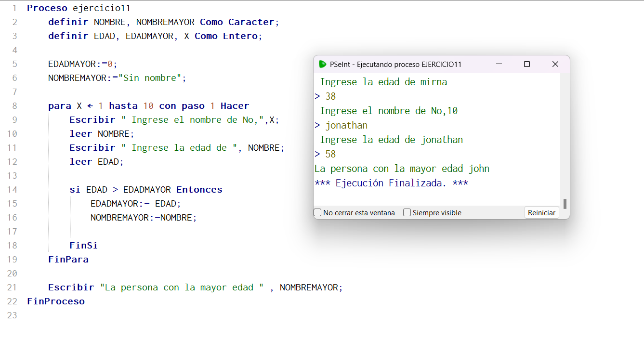Click the 'Escribir "La persona con la mayor edad "' line
Image resolution: width=644 pixels, height=340 pixels.
(196, 288)
